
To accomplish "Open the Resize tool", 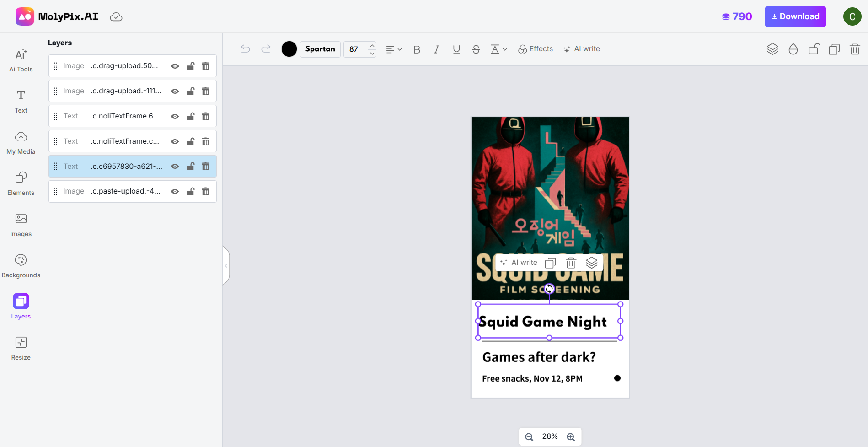I will click(x=21, y=349).
